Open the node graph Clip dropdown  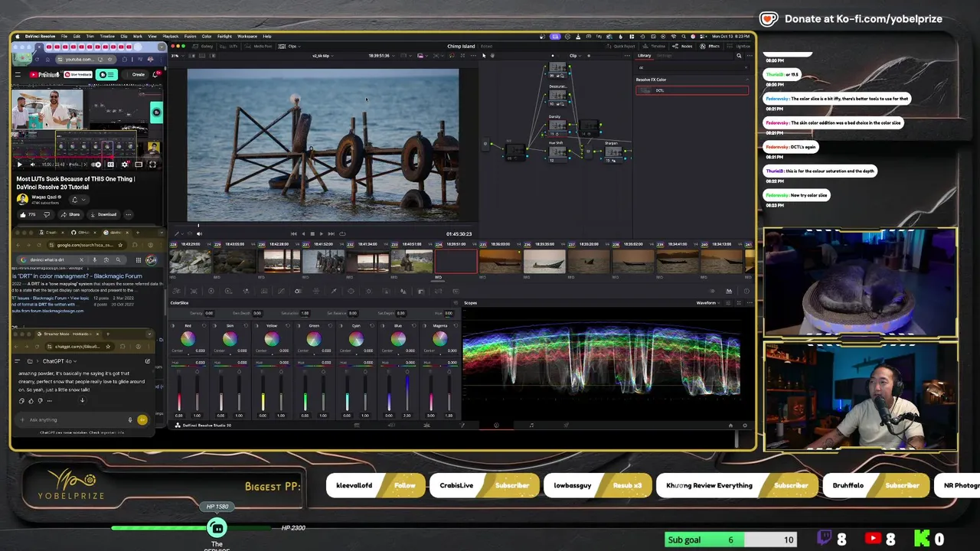575,56
